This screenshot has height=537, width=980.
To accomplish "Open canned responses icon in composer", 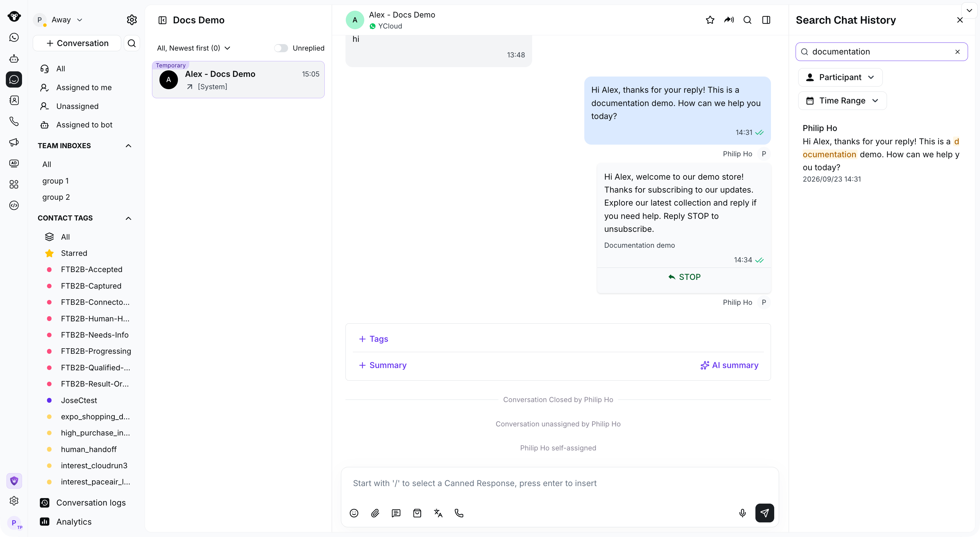I will tap(396, 513).
